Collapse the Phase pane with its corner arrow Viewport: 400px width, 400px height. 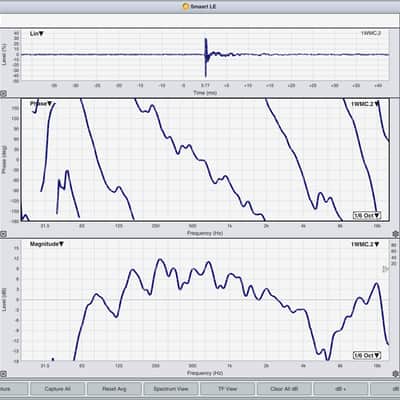point(3,234)
